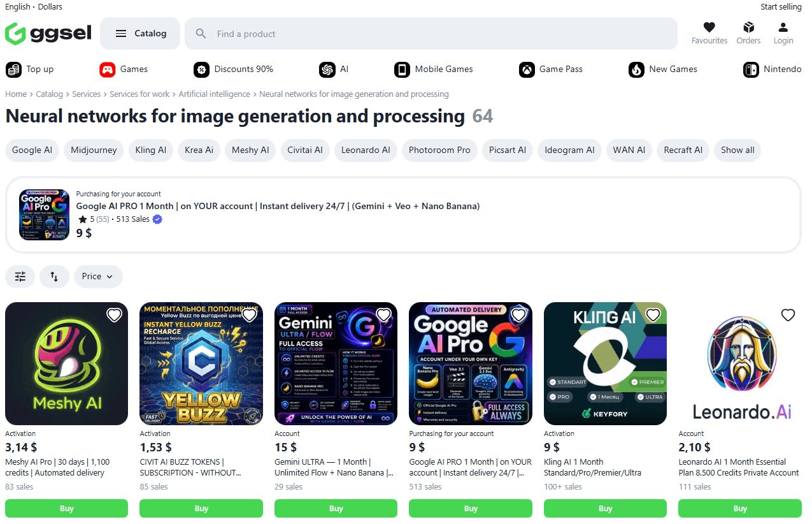Screen dimensions: 812x524
Task: Open the Meshy AI product thumbnail
Action: [x=66, y=363]
